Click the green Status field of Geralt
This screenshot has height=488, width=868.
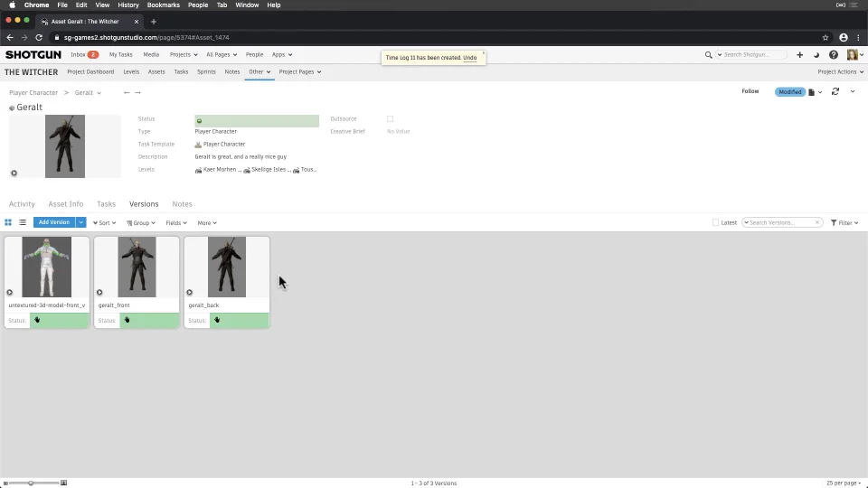pos(257,120)
